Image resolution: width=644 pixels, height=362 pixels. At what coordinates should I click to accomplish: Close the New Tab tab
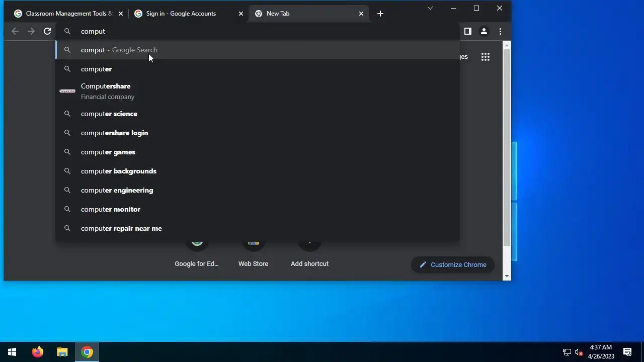[x=361, y=14]
